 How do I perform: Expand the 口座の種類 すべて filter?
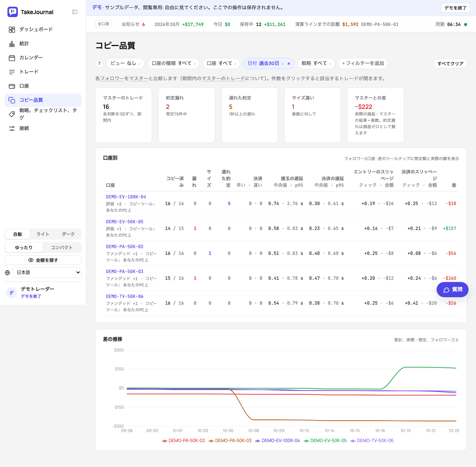click(174, 64)
